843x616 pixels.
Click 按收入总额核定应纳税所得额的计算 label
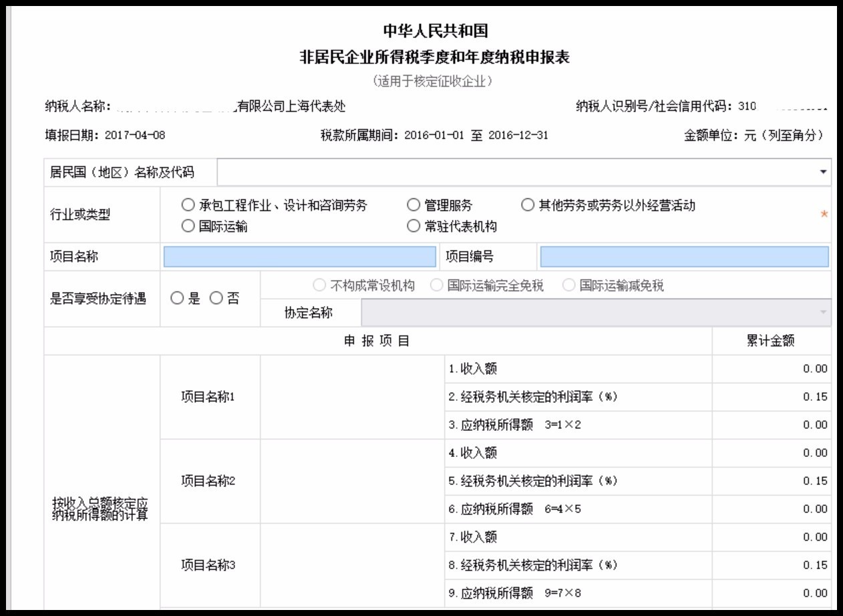tap(101, 509)
